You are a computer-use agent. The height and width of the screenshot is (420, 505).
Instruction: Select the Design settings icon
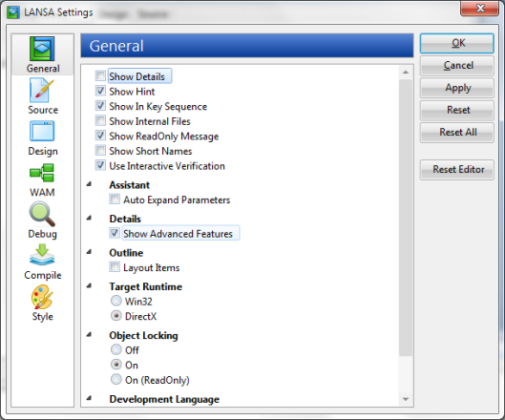click(x=42, y=132)
